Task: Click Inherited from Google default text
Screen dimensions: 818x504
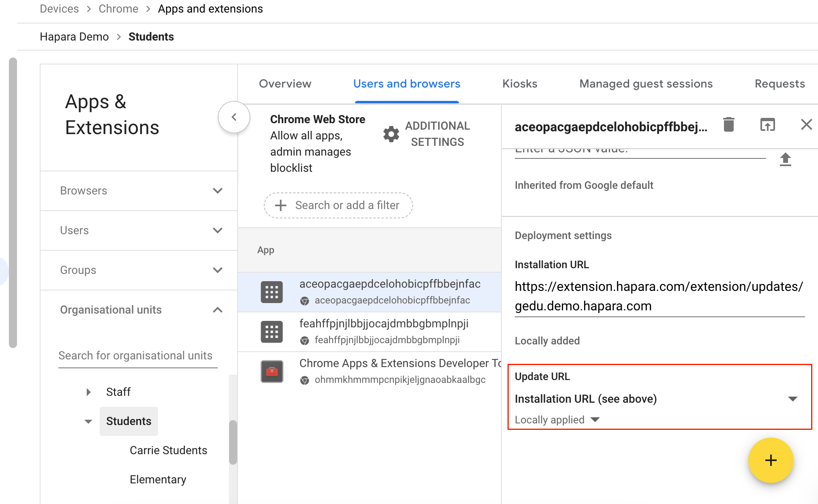Action: click(x=584, y=186)
